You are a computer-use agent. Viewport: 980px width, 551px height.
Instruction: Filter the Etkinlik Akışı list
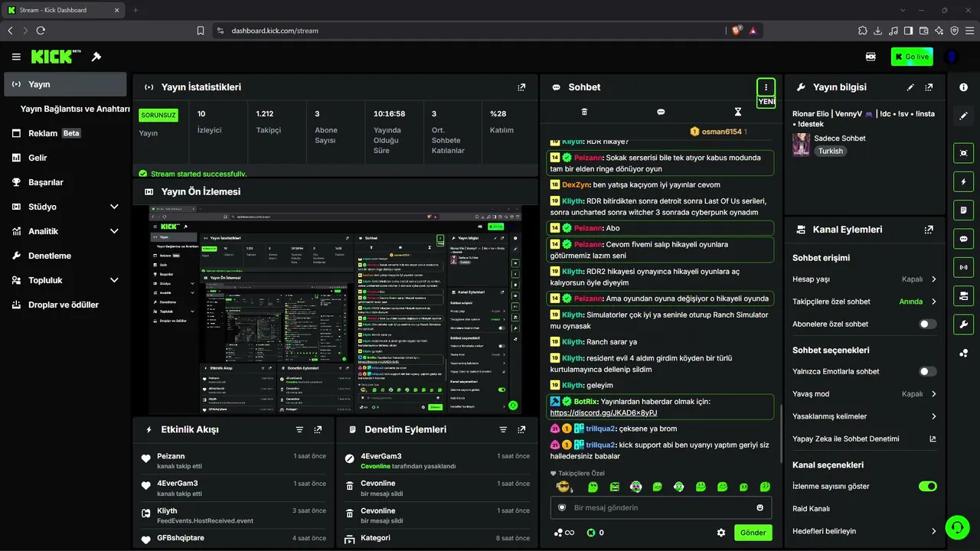(299, 430)
